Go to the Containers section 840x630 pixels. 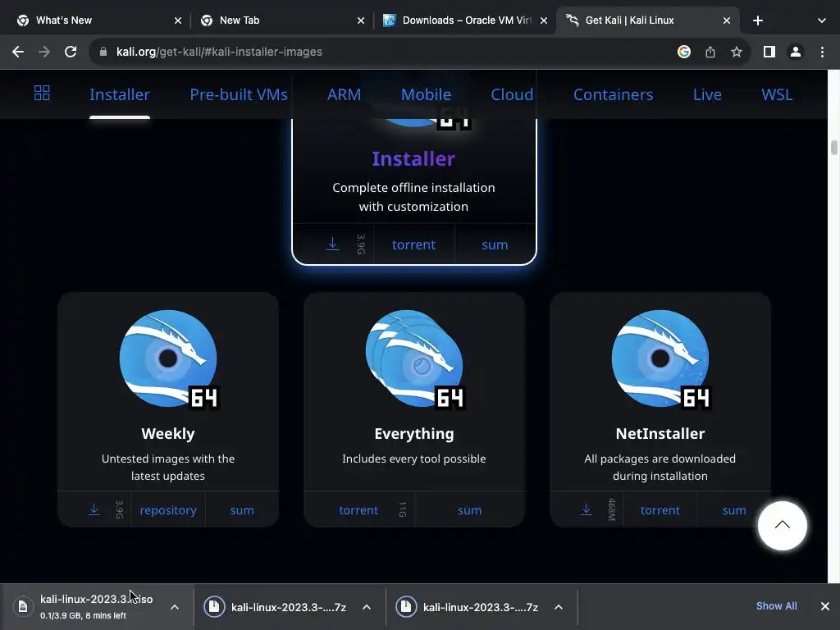[x=613, y=95]
